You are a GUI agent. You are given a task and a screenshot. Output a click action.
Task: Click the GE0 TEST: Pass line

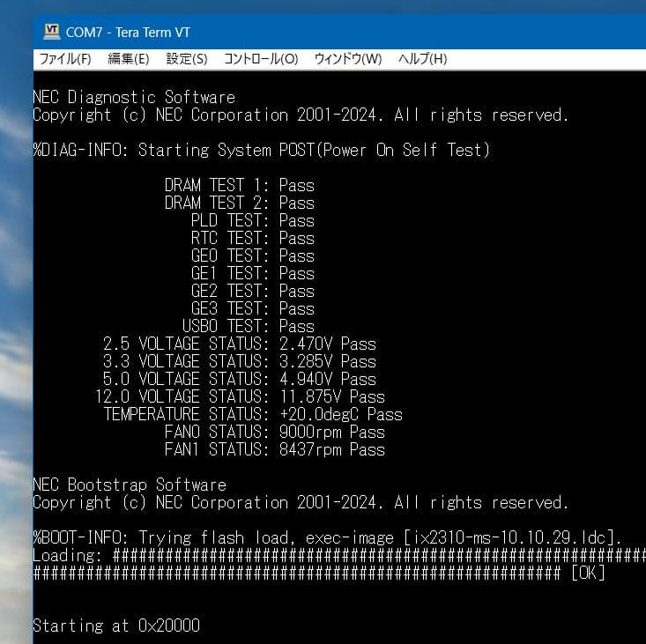pyautogui.click(x=253, y=255)
